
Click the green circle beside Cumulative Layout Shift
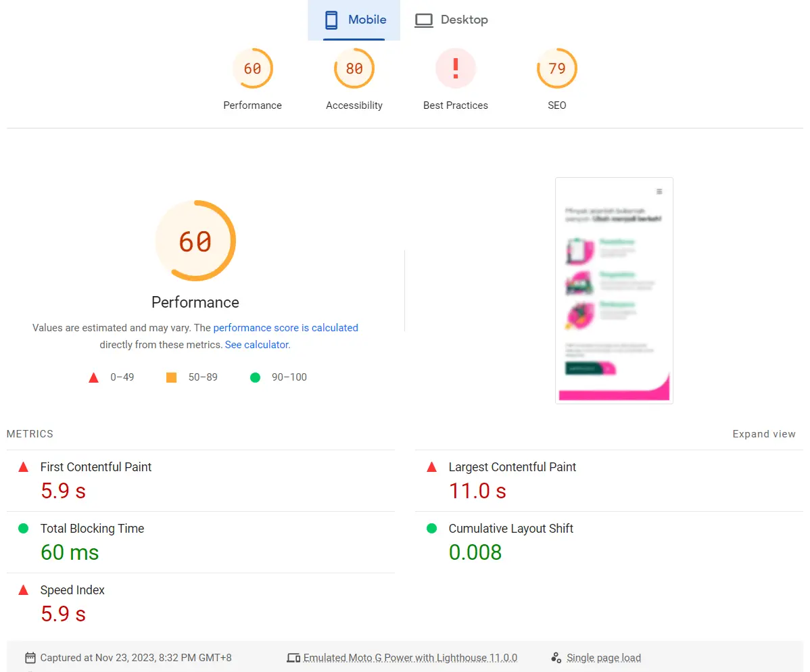(x=432, y=529)
